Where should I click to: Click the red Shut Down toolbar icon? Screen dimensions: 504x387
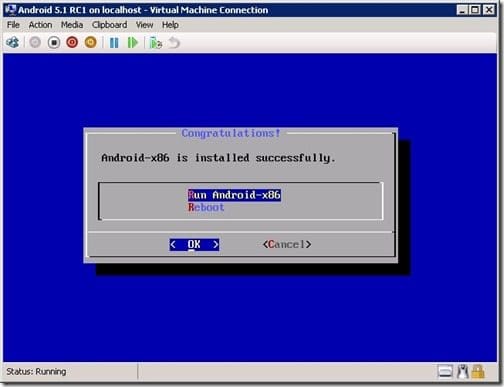[72, 42]
